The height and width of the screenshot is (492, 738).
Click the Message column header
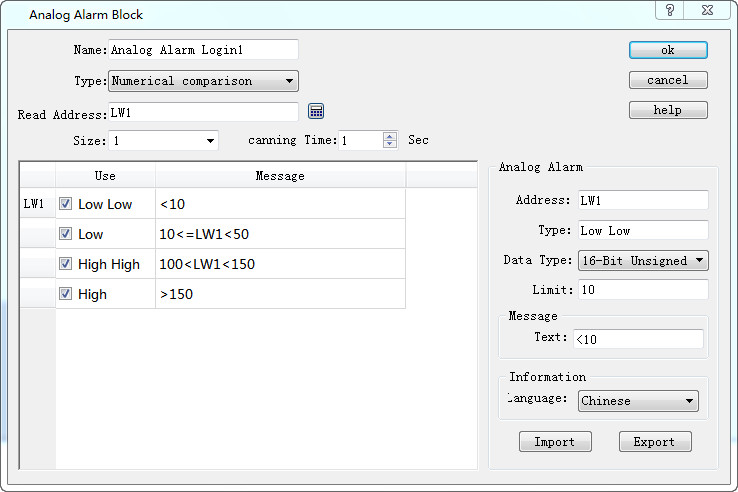pyautogui.click(x=281, y=176)
